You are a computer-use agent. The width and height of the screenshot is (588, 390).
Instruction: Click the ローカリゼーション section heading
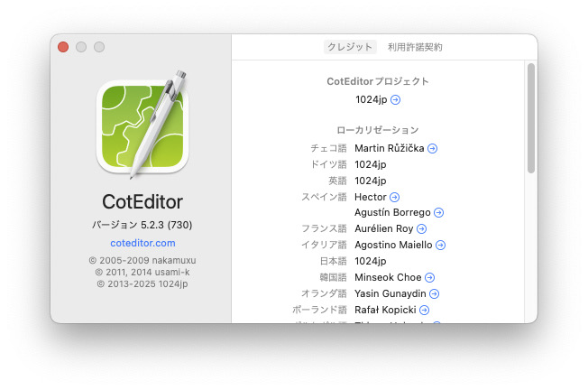(x=377, y=130)
